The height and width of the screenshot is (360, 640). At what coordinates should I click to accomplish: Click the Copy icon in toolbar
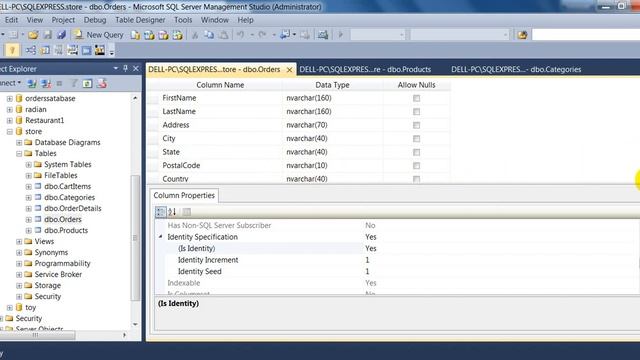click(209, 35)
